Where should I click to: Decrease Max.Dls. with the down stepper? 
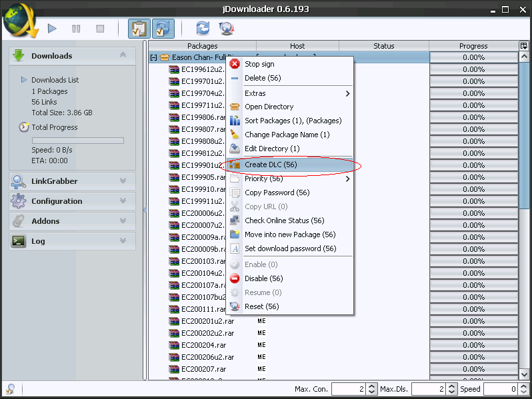(x=451, y=392)
